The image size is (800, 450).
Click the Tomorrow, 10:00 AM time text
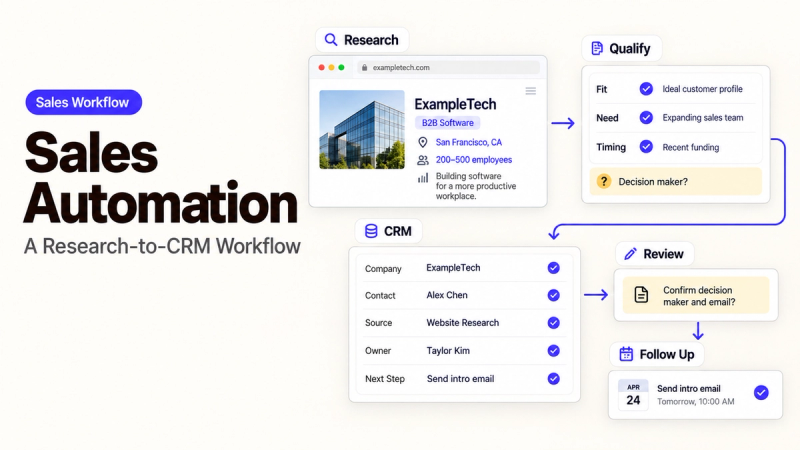695,402
